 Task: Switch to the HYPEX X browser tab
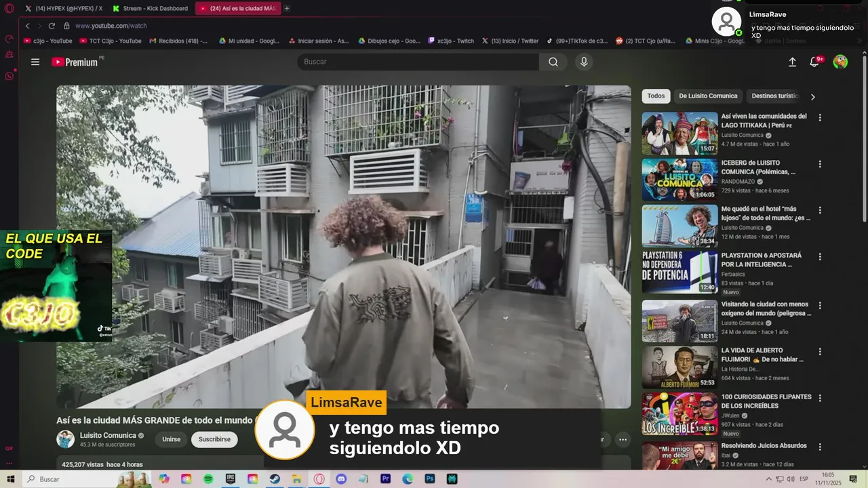(64, 8)
